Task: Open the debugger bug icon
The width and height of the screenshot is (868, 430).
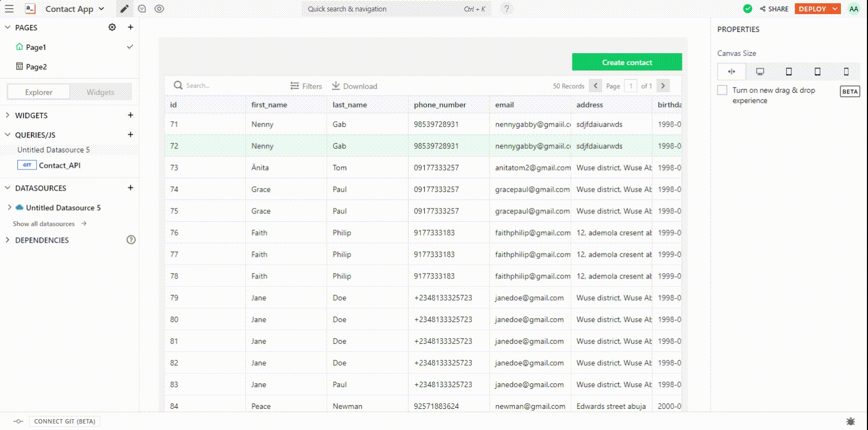Action: coord(850,421)
